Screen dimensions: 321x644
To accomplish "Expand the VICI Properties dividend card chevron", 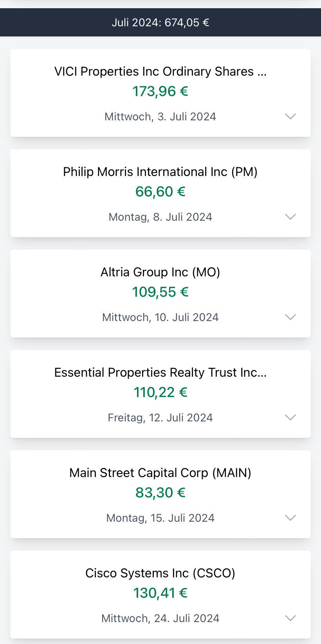I will pos(290,116).
